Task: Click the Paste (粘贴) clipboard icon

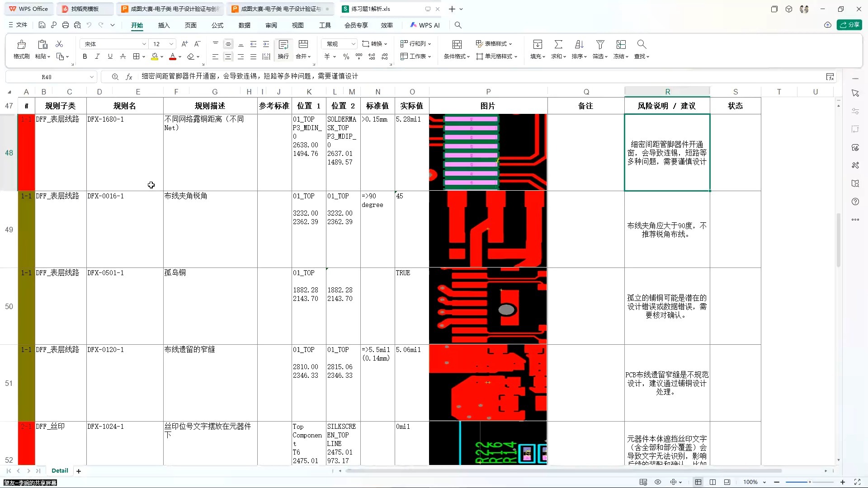Action: tap(42, 44)
